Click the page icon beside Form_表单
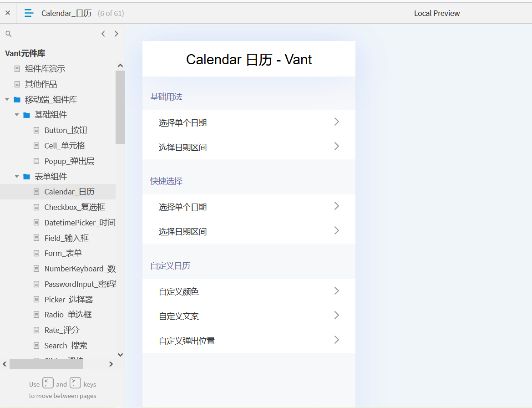 pos(36,253)
